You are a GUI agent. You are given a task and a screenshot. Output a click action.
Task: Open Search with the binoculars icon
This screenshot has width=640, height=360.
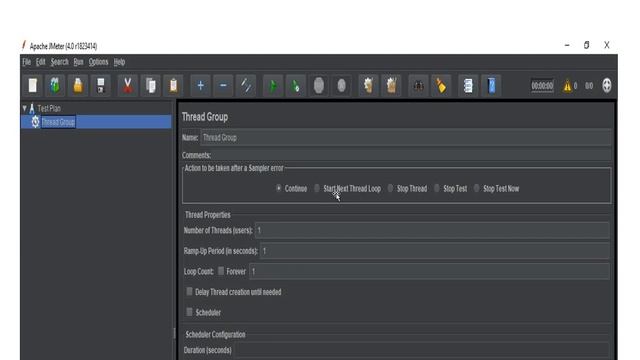(418, 86)
